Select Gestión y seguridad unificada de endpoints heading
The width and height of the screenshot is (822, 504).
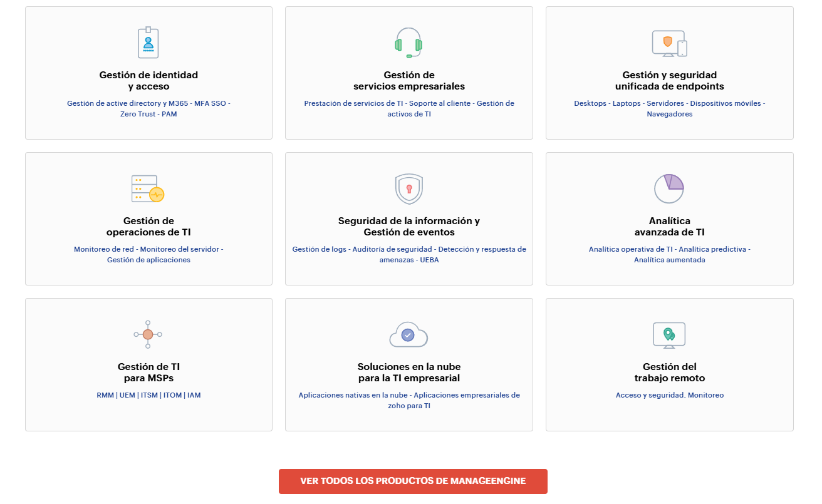coord(669,81)
